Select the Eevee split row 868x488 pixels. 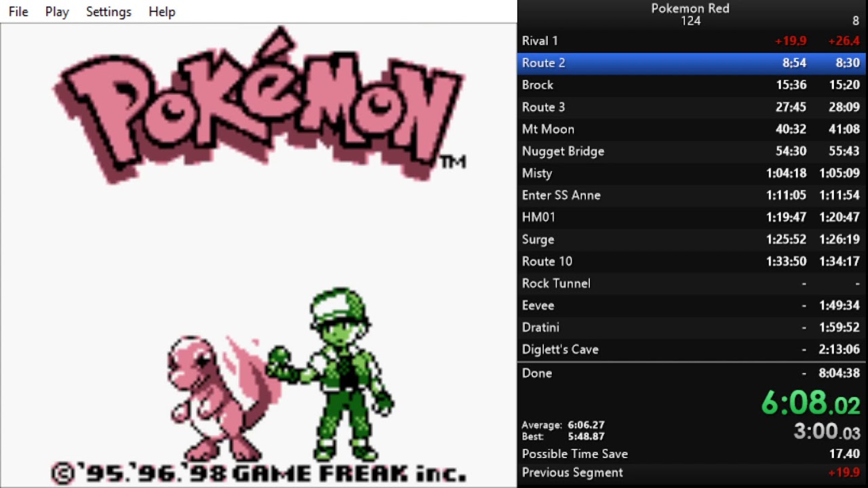[692, 305]
